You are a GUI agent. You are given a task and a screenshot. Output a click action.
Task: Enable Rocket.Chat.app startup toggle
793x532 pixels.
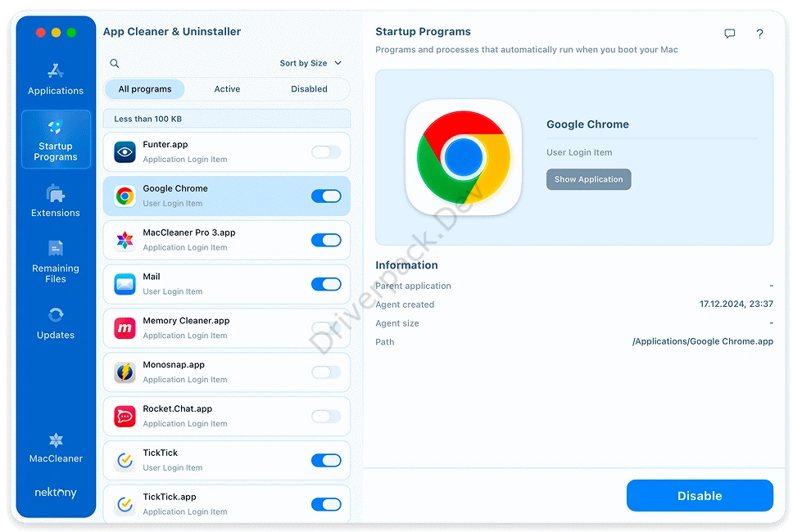pyautogui.click(x=326, y=417)
